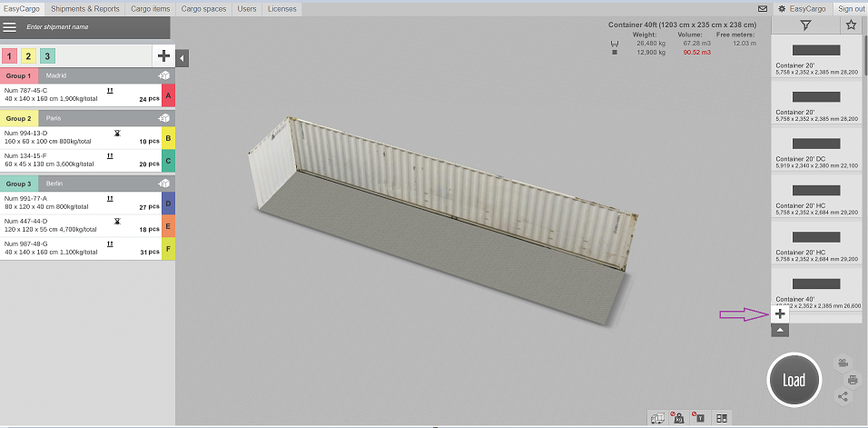This screenshot has width=868, height=428.
Task: Click the share icon below the printer
Action: (x=843, y=396)
